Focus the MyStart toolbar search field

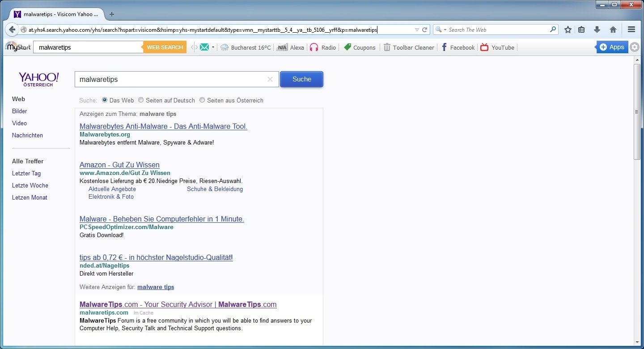tap(88, 47)
